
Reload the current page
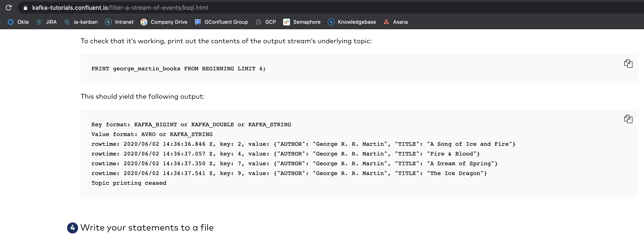(9, 7)
